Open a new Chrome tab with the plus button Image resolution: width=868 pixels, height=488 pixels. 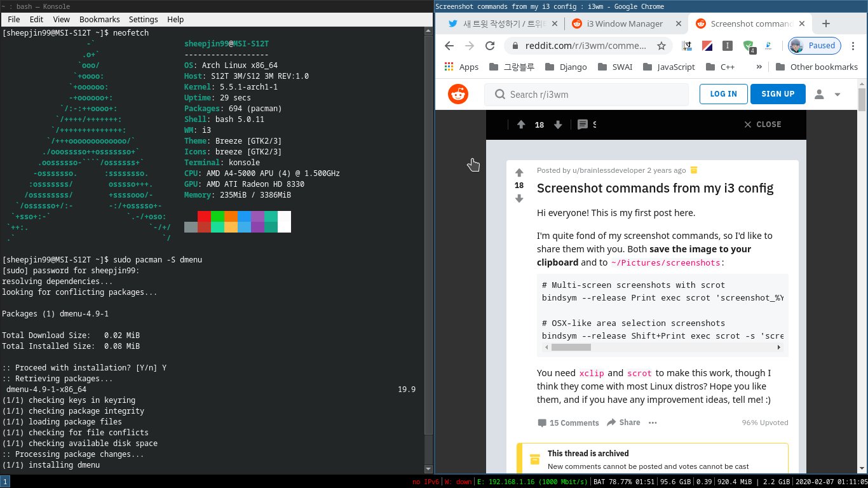[826, 24]
